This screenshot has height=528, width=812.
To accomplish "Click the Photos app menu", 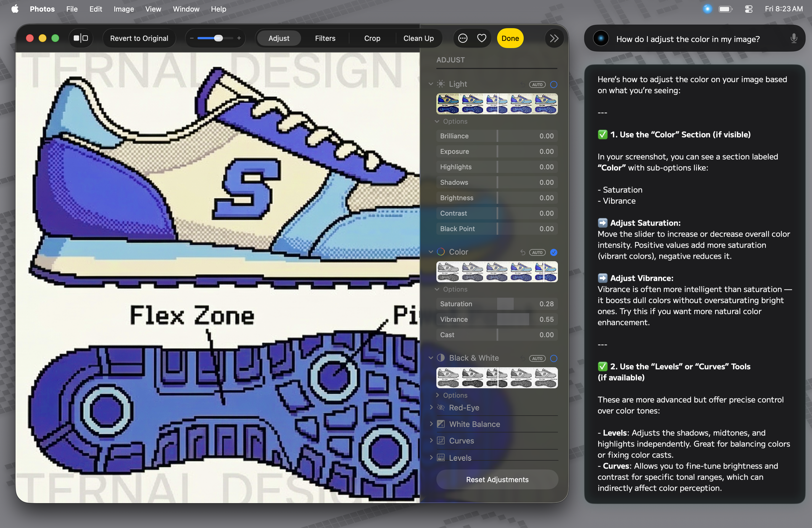I will (42, 9).
